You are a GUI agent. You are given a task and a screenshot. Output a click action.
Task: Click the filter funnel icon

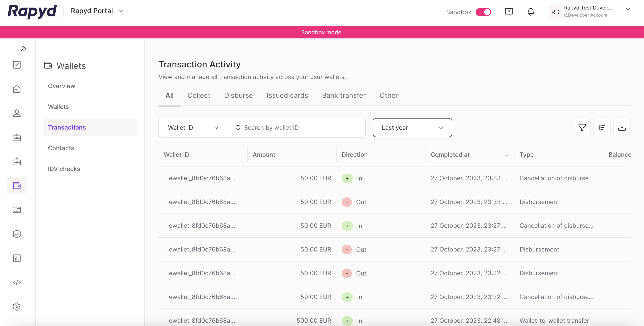coord(582,128)
